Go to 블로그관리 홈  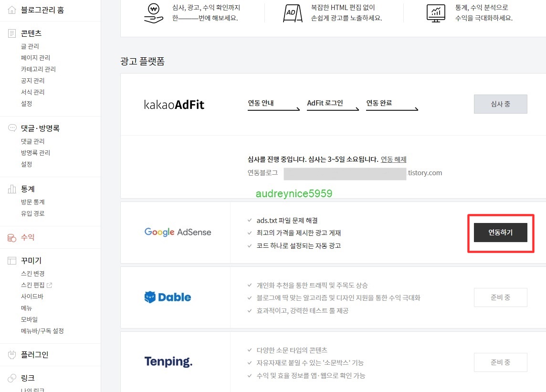point(42,10)
